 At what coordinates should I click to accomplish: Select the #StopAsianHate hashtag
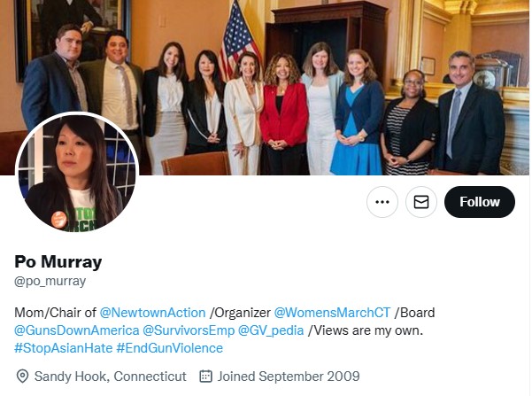(x=64, y=348)
